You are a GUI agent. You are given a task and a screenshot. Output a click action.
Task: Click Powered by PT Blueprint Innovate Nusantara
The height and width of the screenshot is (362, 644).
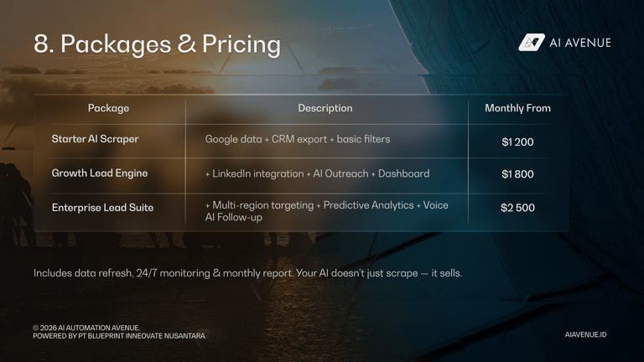[x=118, y=336]
